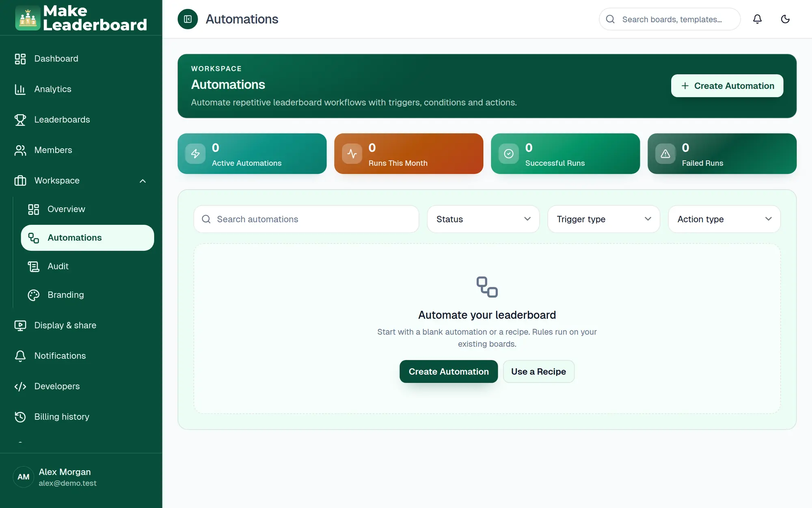Open the Analytics page
The width and height of the screenshot is (812, 508).
coord(81,89)
